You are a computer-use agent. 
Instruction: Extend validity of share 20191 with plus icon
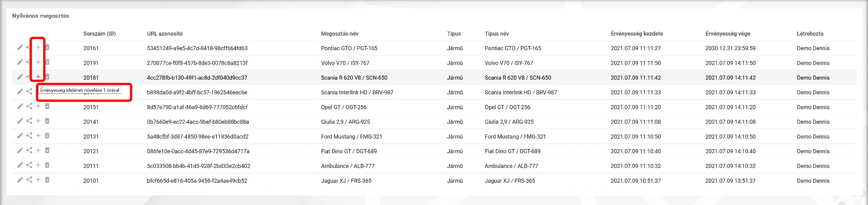[x=38, y=62]
